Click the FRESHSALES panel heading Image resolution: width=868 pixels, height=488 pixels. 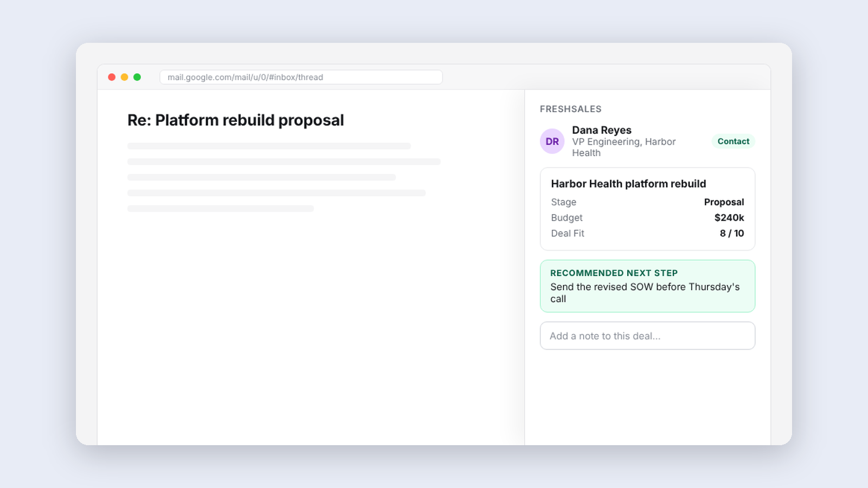[570, 109]
